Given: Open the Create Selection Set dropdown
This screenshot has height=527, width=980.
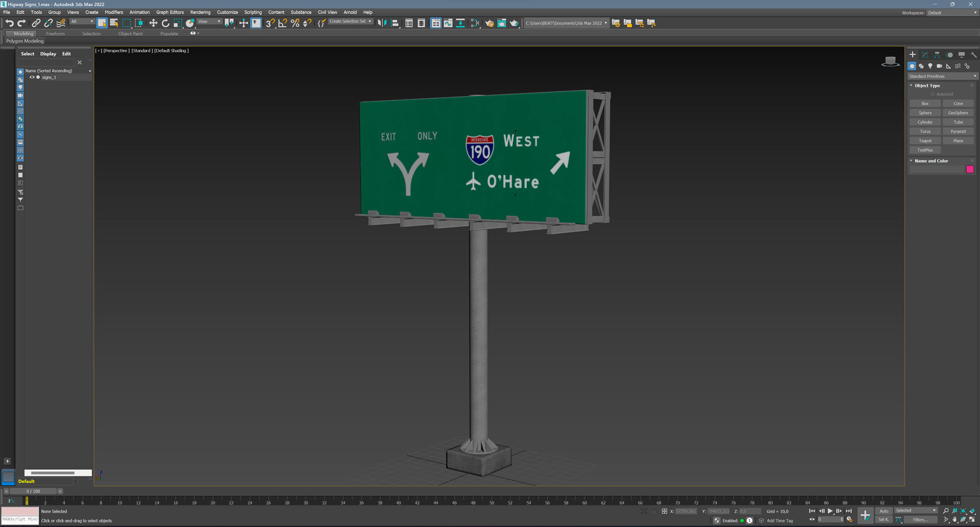Looking at the screenshot, I should (350, 21).
